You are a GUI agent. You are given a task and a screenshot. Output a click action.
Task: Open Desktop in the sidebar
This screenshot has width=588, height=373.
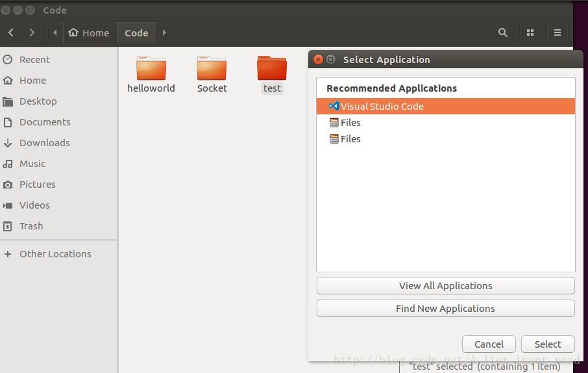[58, 101]
